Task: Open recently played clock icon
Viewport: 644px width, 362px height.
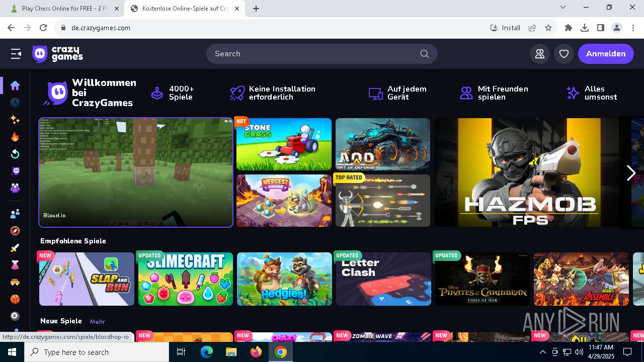Action: tap(15, 103)
